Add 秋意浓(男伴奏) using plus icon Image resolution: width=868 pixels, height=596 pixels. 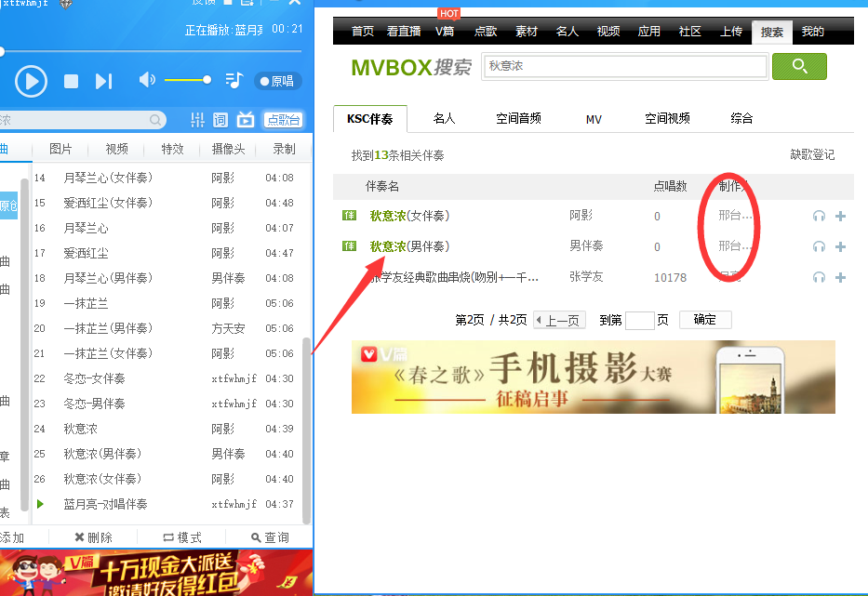point(840,246)
